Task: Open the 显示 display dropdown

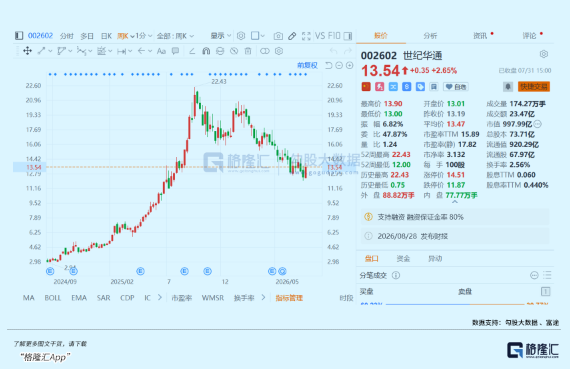Action: point(221,36)
